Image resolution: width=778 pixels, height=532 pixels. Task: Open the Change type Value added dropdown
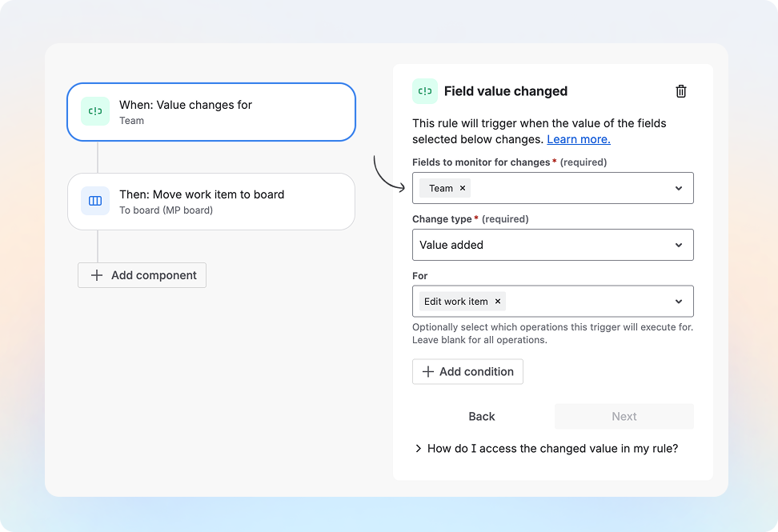[x=552, y=245]
